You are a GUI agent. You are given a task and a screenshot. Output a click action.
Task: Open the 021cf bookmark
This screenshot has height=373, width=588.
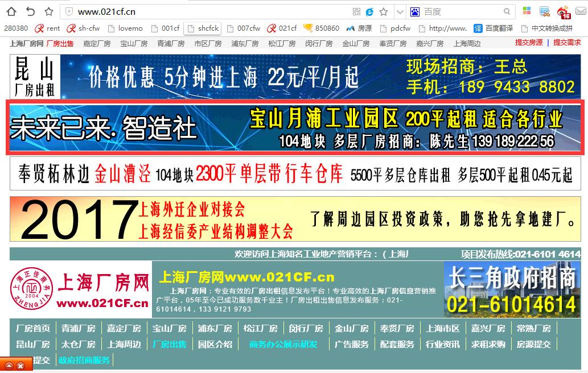point(282,28)
